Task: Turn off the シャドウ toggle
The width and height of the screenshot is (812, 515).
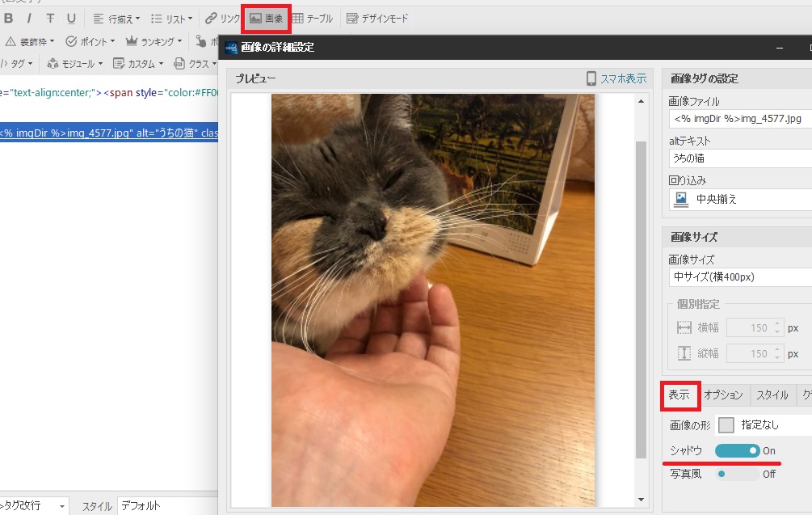Action: pos(738,451)
